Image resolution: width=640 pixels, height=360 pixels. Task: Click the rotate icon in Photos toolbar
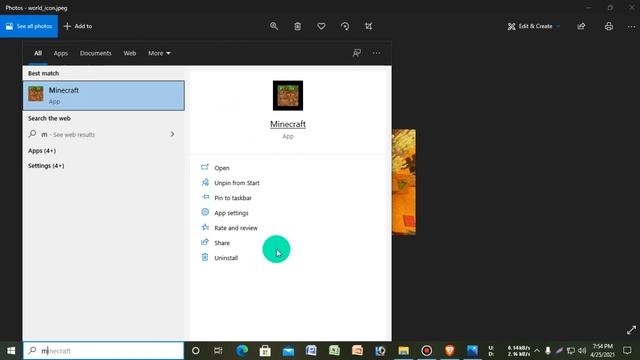pos(345,26)
